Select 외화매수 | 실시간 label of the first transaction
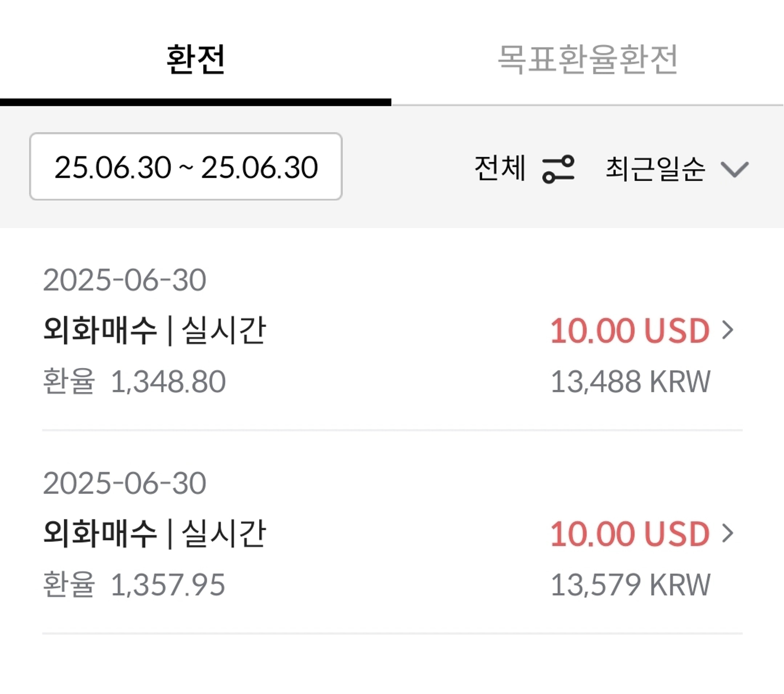 click(155, 330)
